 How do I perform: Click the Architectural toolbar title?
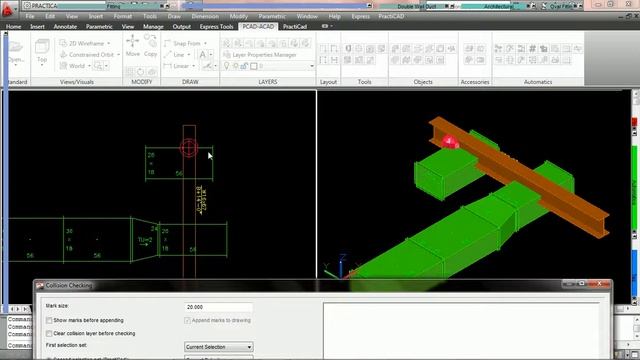click(x=498, y=6)
